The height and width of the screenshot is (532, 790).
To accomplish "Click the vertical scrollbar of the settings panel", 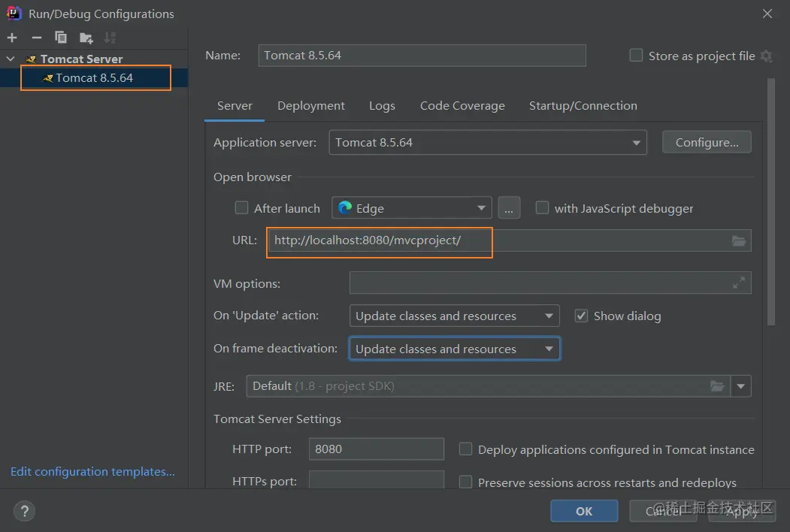I will (x=771, y=201).
